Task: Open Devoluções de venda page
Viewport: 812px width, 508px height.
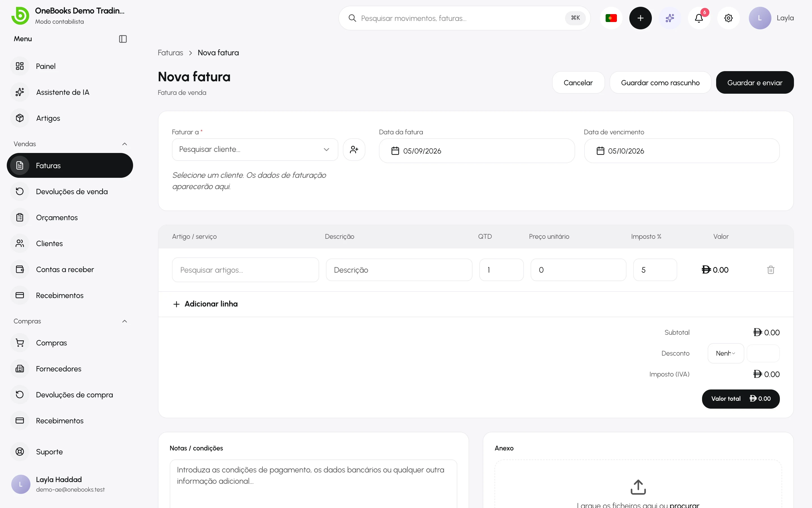Action: pyautogui.click(x=70, y=192)
